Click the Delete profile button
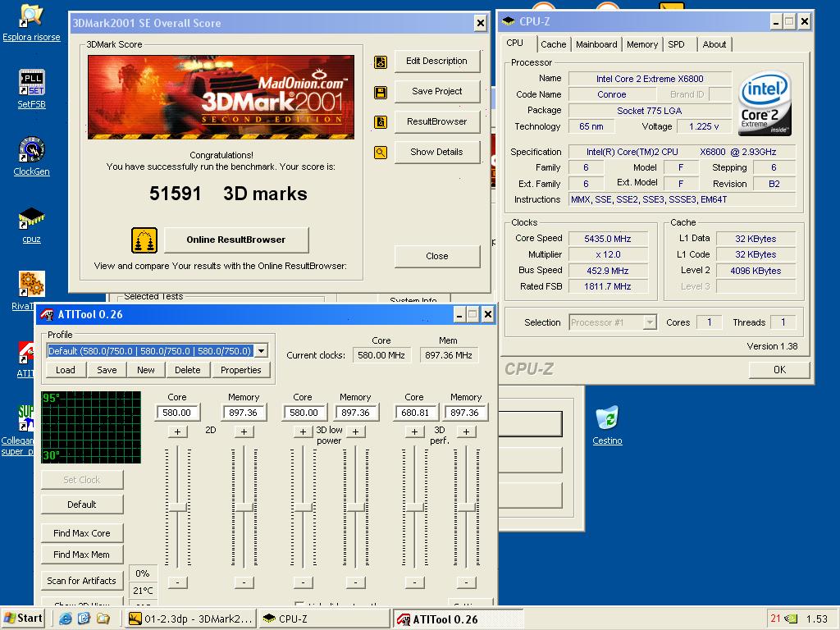The height and width of the screenshot is (630, 840). [188, 370]
